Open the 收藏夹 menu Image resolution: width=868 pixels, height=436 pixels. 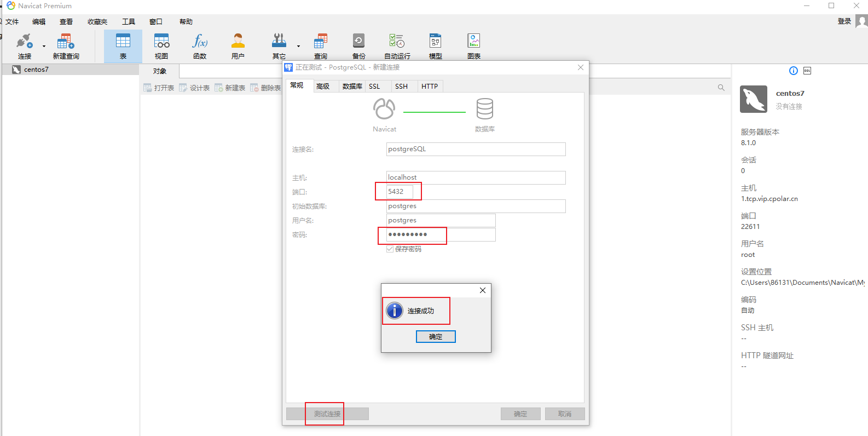[x=97, y=22]
